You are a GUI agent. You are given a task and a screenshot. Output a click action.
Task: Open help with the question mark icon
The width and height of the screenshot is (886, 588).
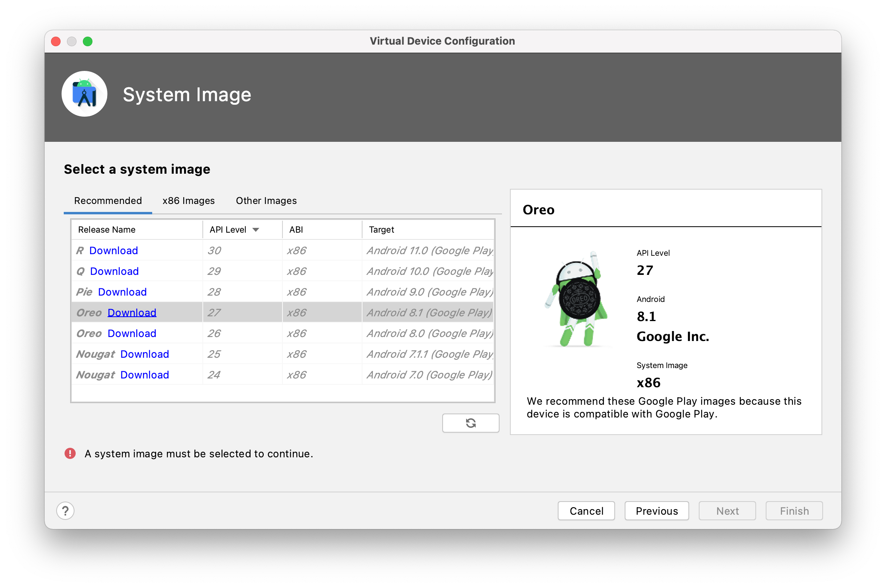pyautogui.click(x=65, y=511)
